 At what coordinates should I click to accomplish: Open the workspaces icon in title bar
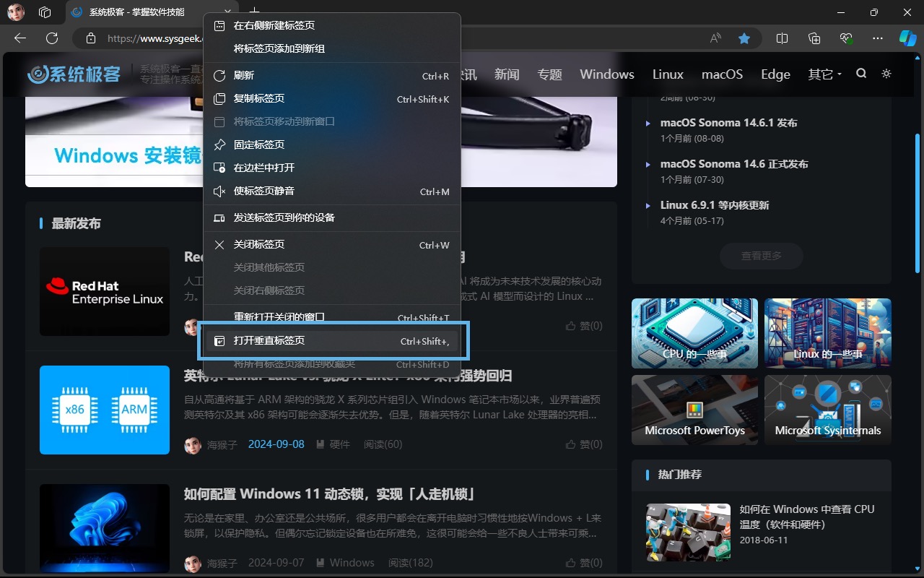point(45,12)
